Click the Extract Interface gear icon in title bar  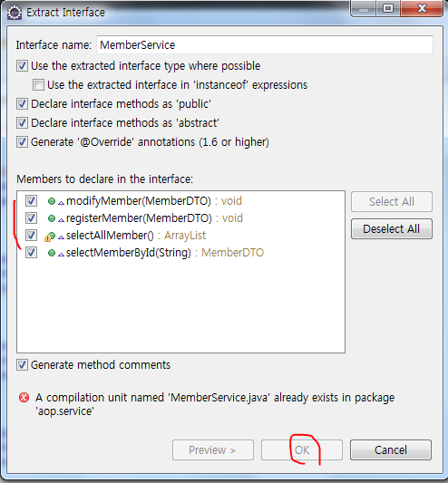pos(15,13)
